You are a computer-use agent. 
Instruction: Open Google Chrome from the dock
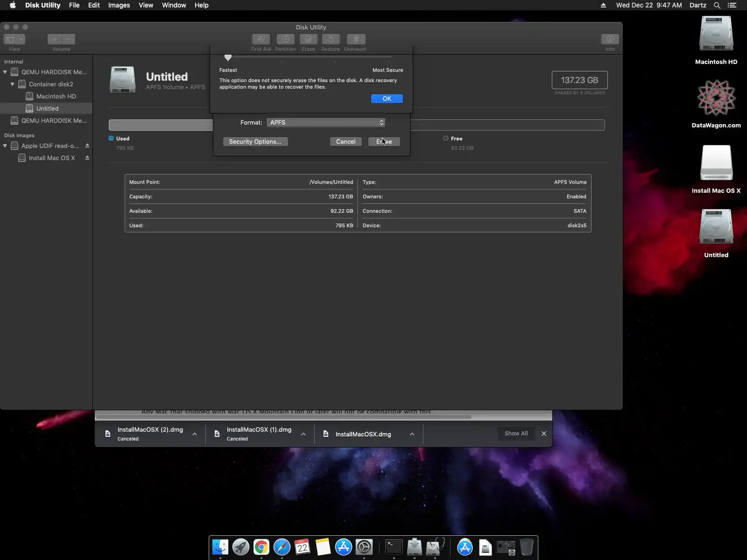point(261,547)
